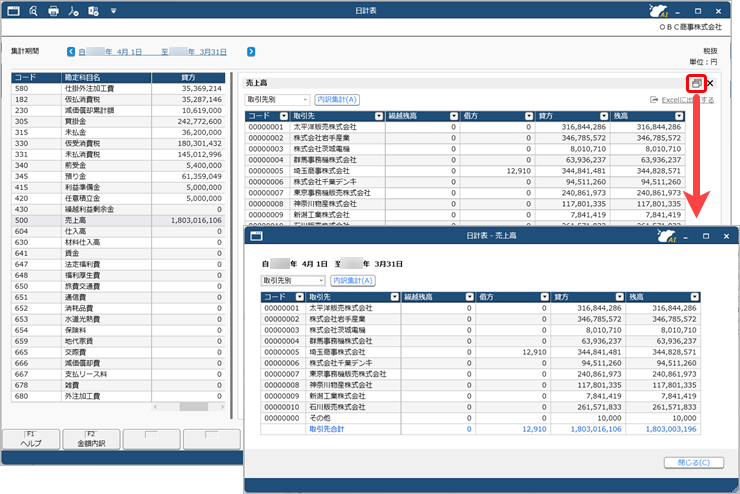Screen dimensions: 740x494
Task: Select the 買掛金 row in the account list
Action: [118, 121]
